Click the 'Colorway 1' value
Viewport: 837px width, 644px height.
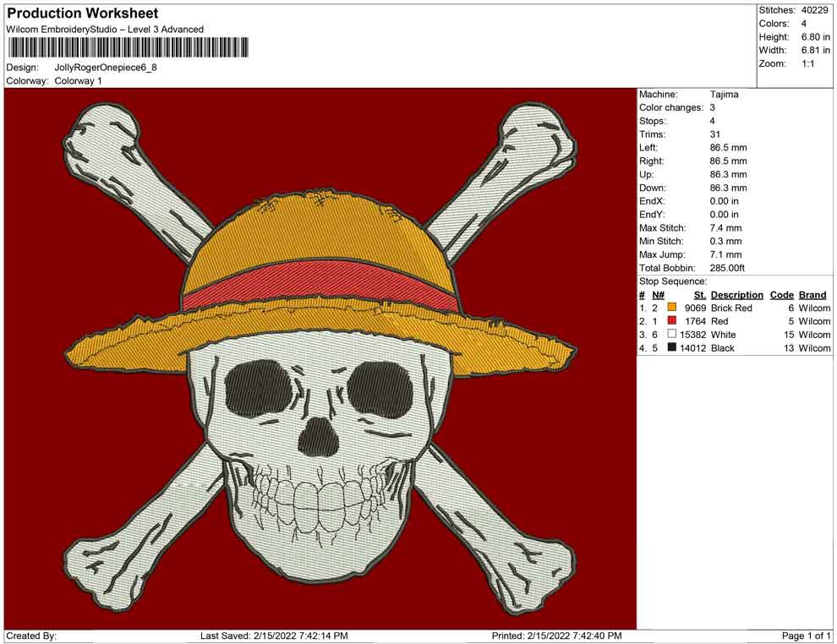[x=78, y=81]
